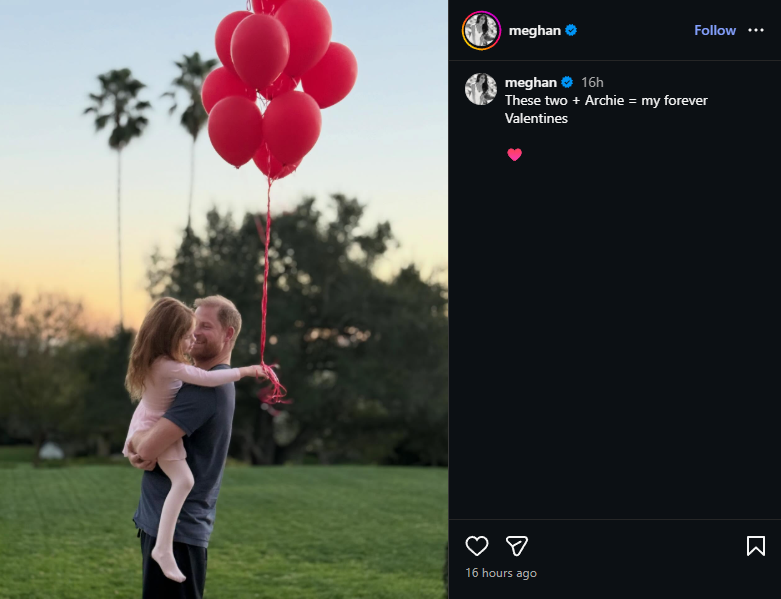Click the child in the pink dress
The image size is (781, 599).
[x=165, y=390]
